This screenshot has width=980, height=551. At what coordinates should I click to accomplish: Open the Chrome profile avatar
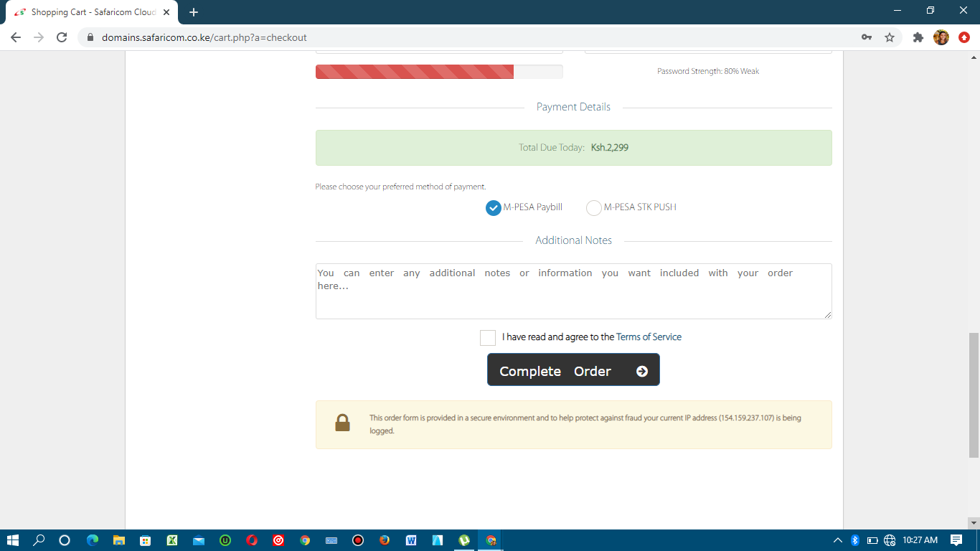941,37
